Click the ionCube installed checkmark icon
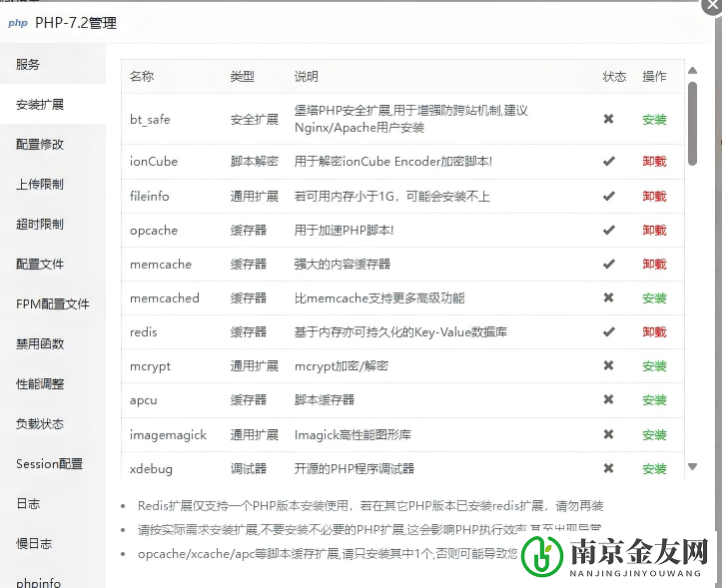 609,161
